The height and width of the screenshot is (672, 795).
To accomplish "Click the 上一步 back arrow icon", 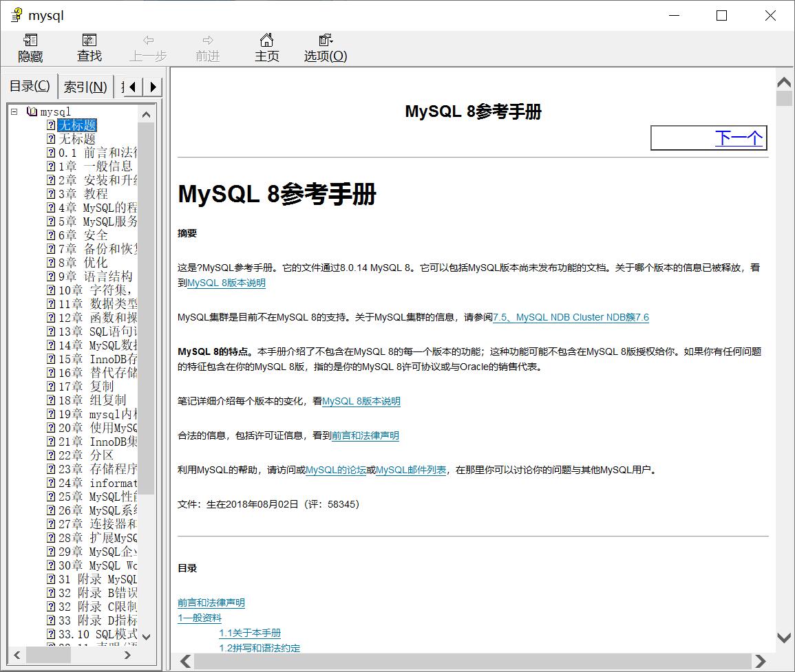I will pyautogui.click(x=147, y=47).
